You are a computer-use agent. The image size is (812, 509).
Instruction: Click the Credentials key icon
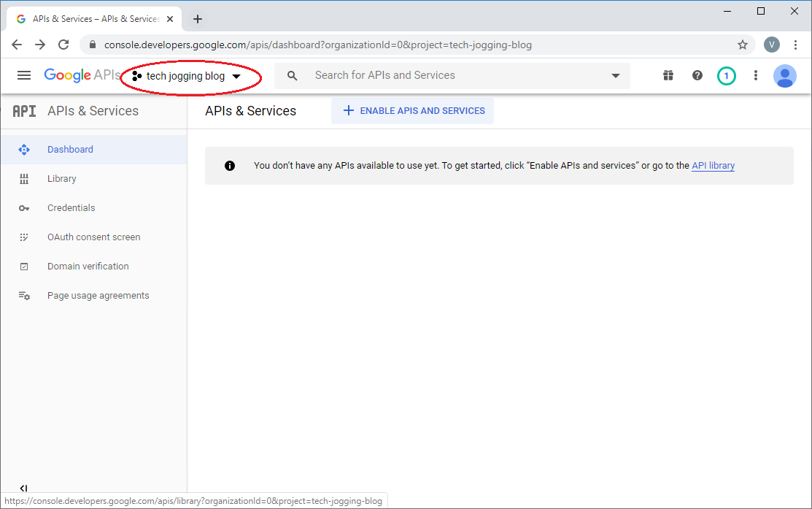click(x=24, y=208)
